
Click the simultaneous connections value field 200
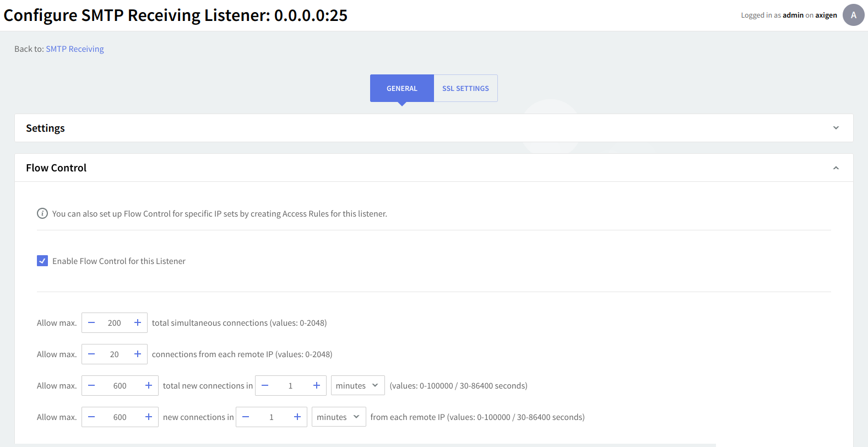click(x=115, y=323)
